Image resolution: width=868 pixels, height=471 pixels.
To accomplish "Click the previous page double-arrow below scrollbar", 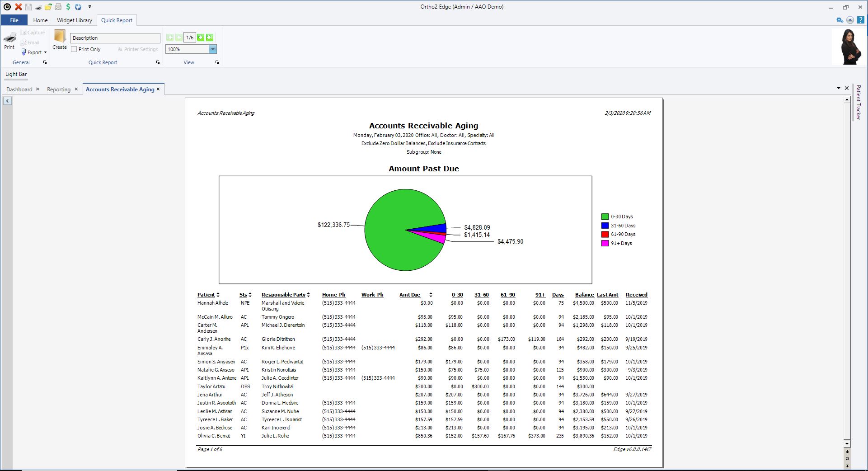I will (x=847, y=451).
